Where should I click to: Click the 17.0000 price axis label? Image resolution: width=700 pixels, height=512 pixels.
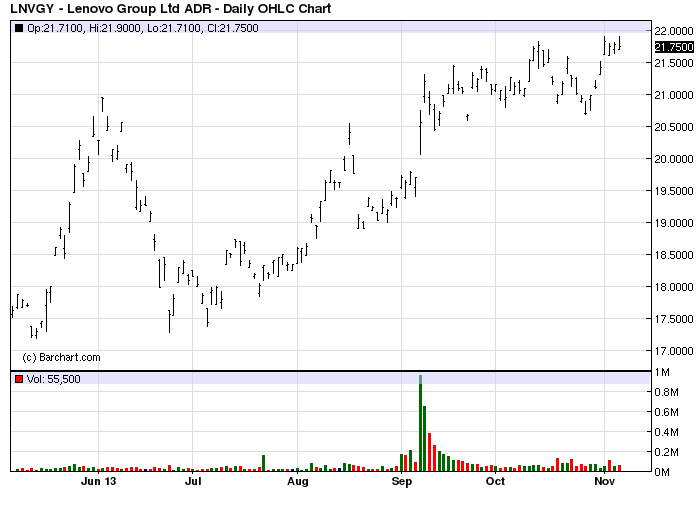pos(674,351)
